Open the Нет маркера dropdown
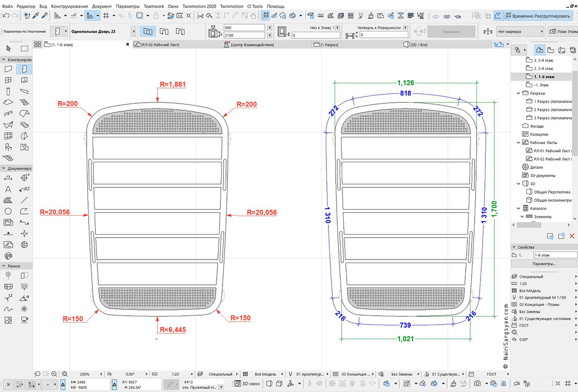The image size is (578, 392). click(520, 31)
